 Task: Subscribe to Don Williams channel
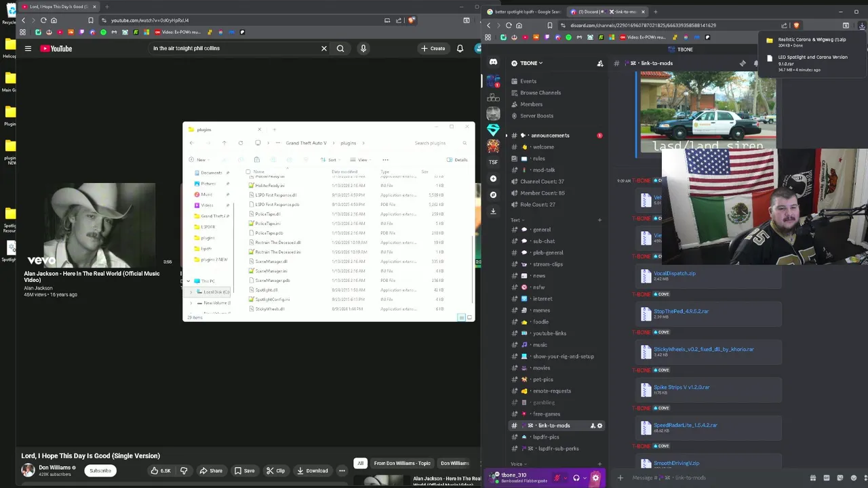100,470
